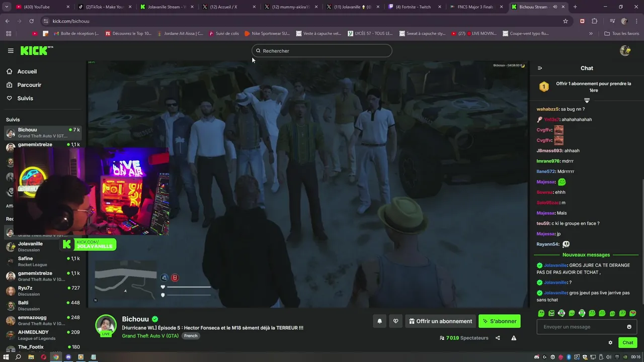
Task: Bookmark this page star icon
Action: click(x=566, y=21)
